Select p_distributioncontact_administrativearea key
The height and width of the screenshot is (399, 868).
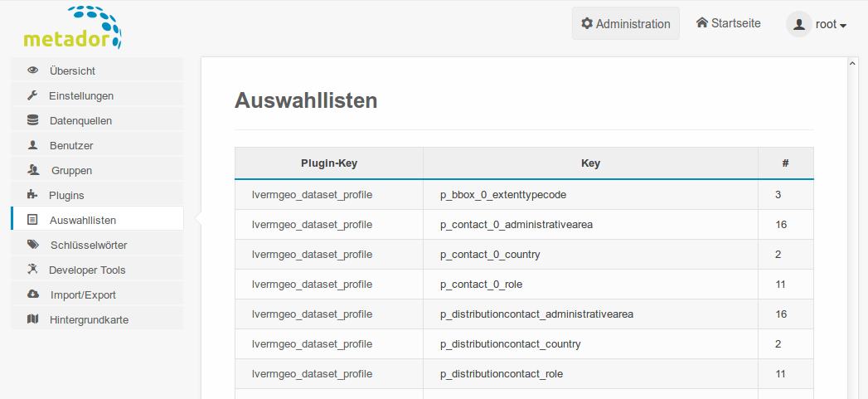(536, 314)
